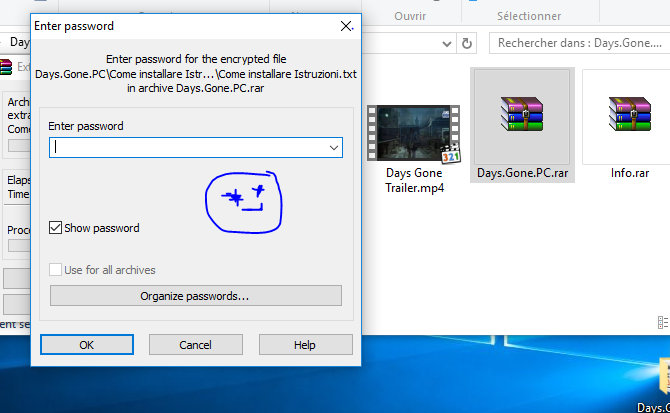The width and height of the screenshot is (670, 413).
Task: Click the dialog title 'Enter password'
Action: [x=74, y=26]
